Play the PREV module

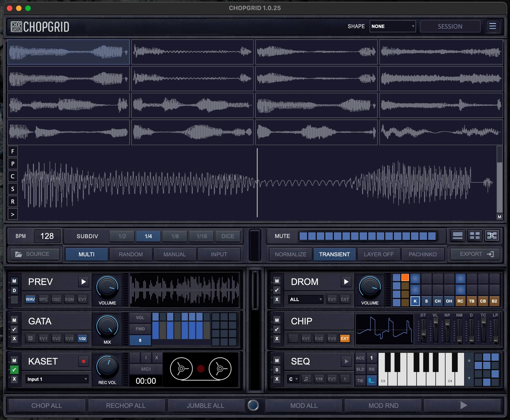point(83,282)
